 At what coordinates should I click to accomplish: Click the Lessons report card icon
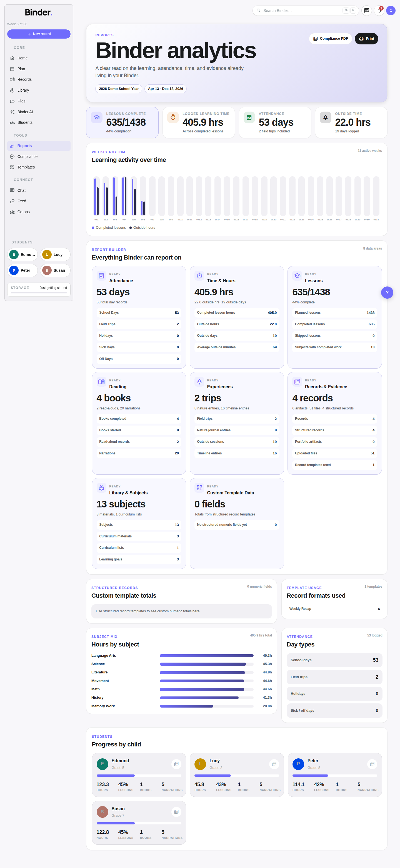pyautogui.click(x=297, y=276)
